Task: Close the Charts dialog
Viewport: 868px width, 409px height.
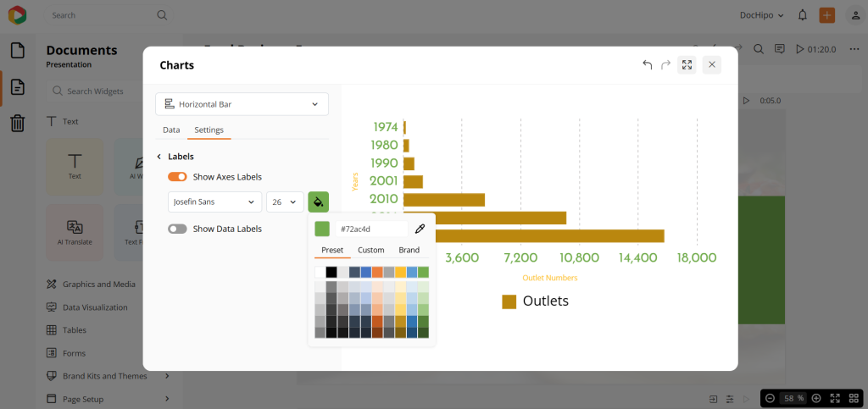Action: pos(712,64)
